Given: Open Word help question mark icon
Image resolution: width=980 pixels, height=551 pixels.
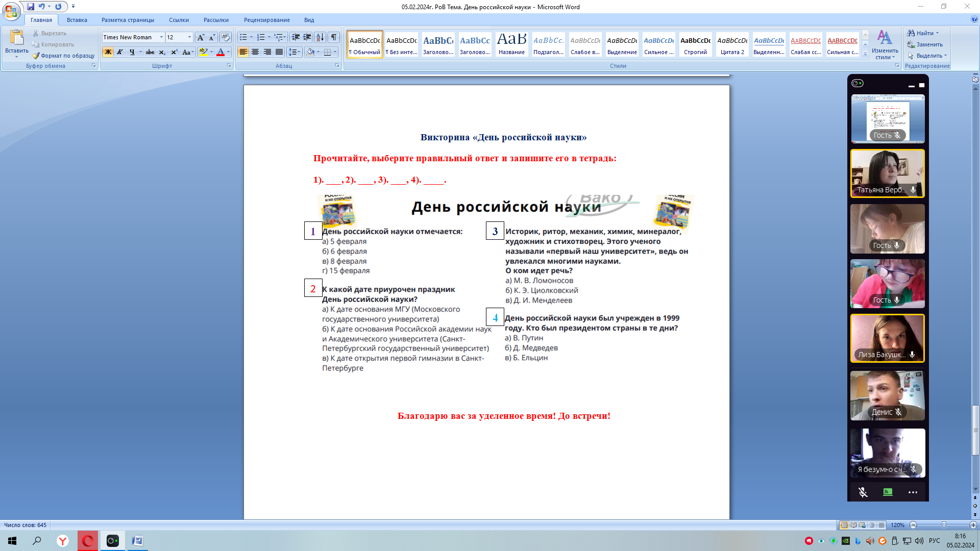Looking at the screenshot, I should [974, 19].
